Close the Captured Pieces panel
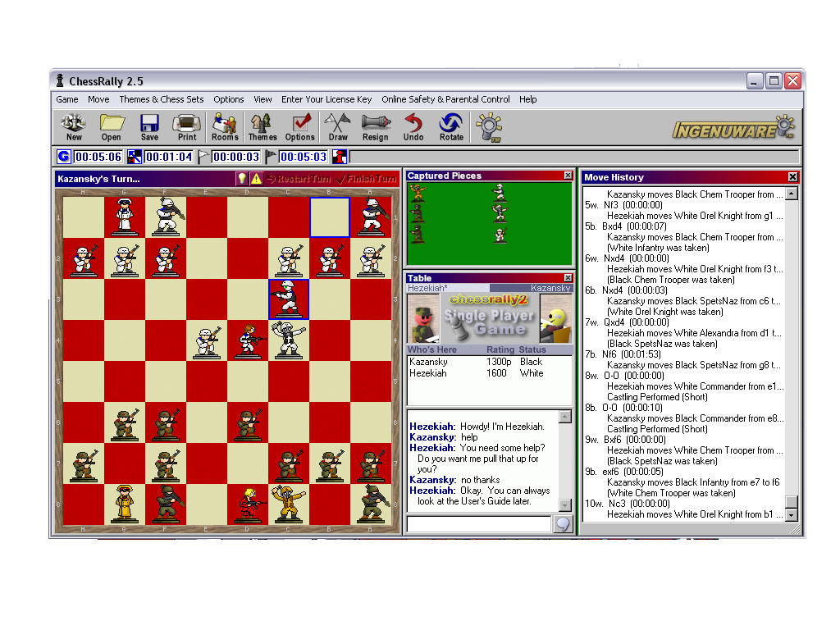Image resolution: width=840 pixels, height=630 pixels. pos(568,176)
